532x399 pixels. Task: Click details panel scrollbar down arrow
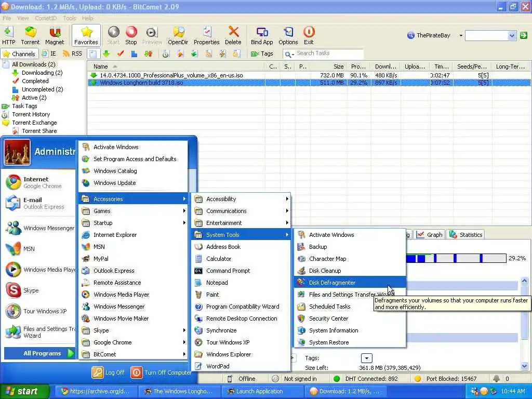525,366
